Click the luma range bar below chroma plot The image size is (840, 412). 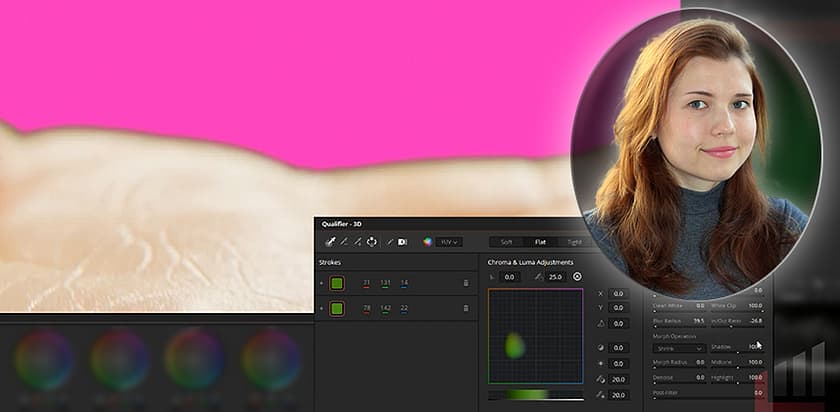pos(536,395)
